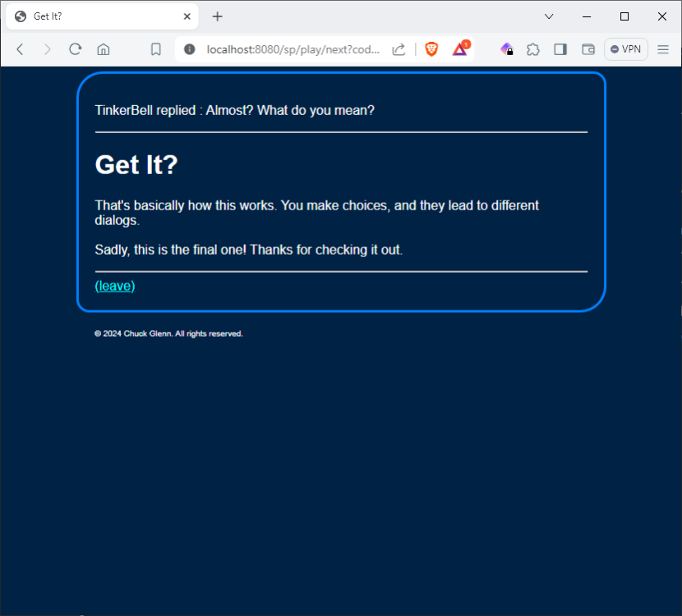Expand the tab search chevron
This screenshot has width=682, height=616.
549,16
